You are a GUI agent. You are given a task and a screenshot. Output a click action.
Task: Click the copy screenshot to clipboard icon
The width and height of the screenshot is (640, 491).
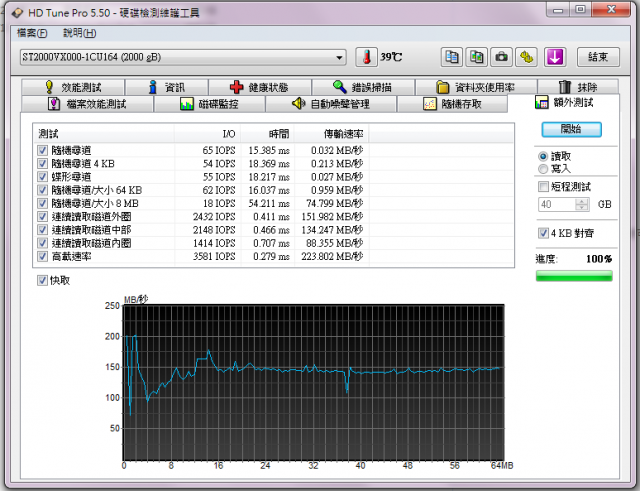pos(477,57)
